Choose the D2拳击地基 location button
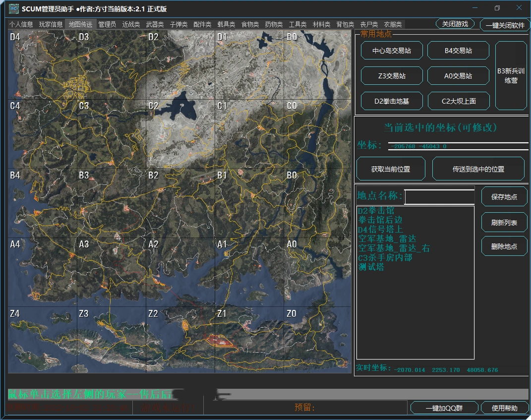The width and height of the screenshot is (531, 420). coord(392,101)
